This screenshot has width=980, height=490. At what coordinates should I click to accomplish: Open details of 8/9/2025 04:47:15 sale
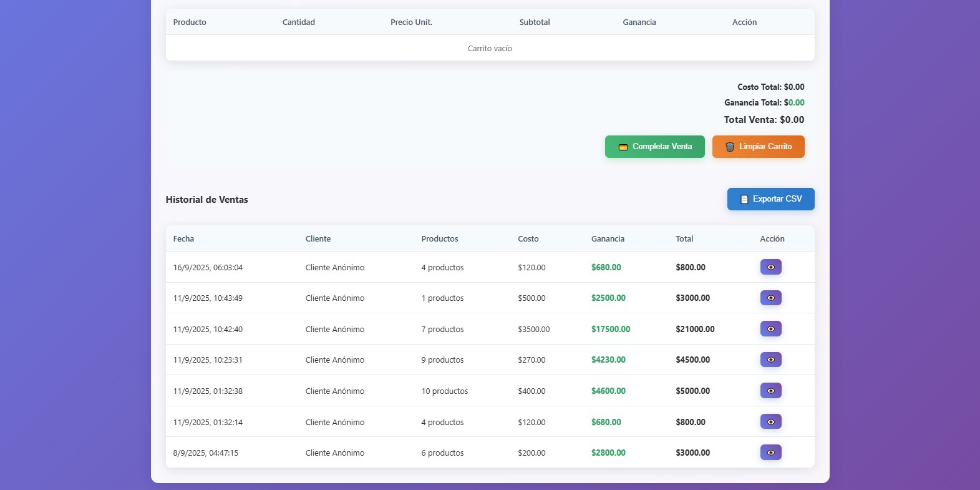click(770, 453)
